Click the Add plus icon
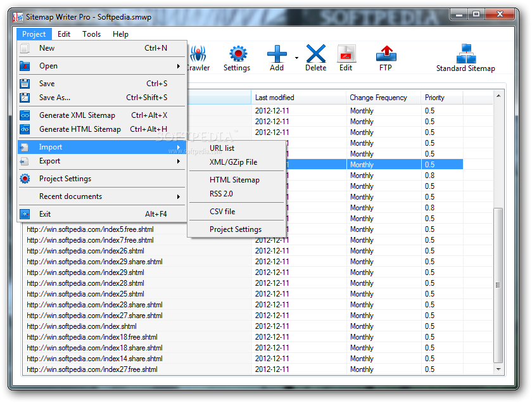The height and width of the screenshot is (403, 532). pos(277,54)
